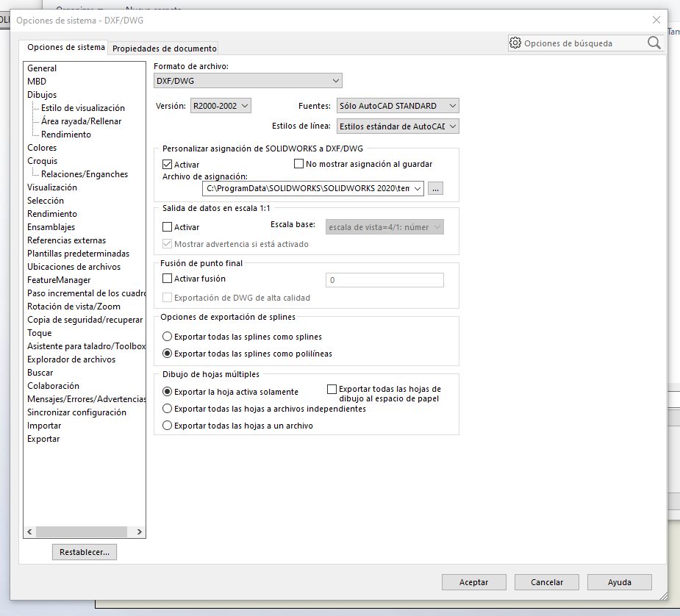Image resolution: width=680 pixels, height=616 pixels.
Task: Select Rendimiento under Dibujos
Action: pyautogui.click(x=66, y=135)
